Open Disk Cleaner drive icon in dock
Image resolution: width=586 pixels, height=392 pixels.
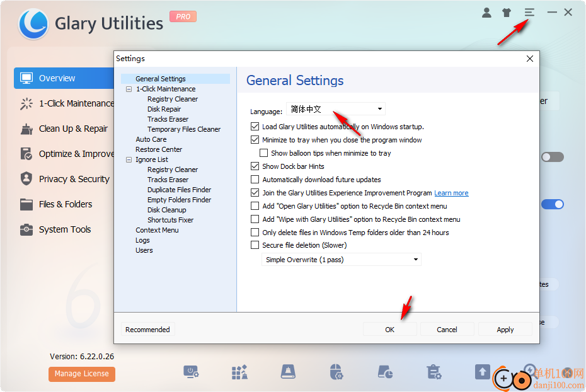(x=288, y=372)
